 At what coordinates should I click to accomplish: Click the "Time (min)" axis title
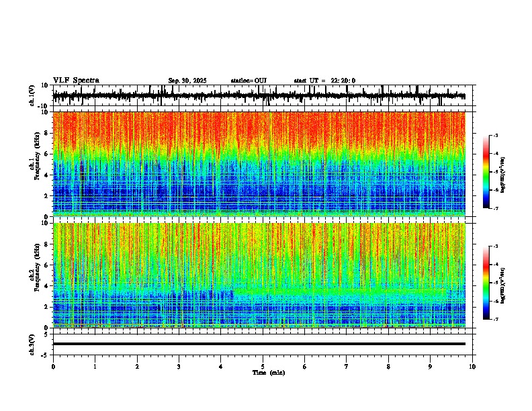[x=269, y=373]
